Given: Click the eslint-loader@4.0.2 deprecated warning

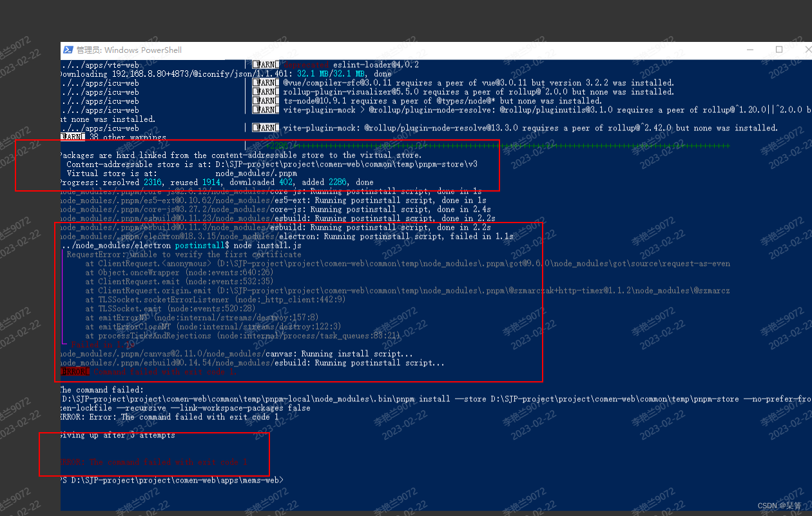Looking at the screenshot, I should pos(335,65).
